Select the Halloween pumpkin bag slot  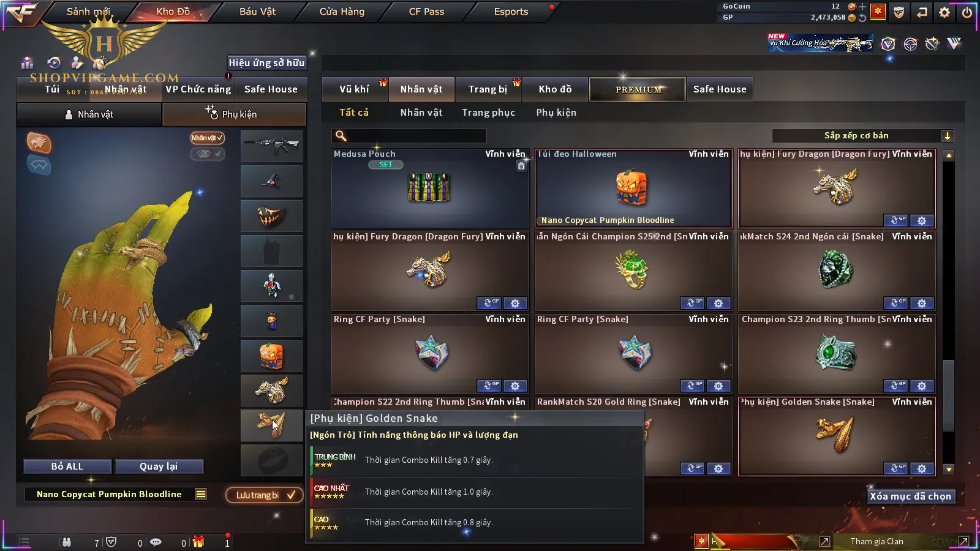[x=271, y=355]
